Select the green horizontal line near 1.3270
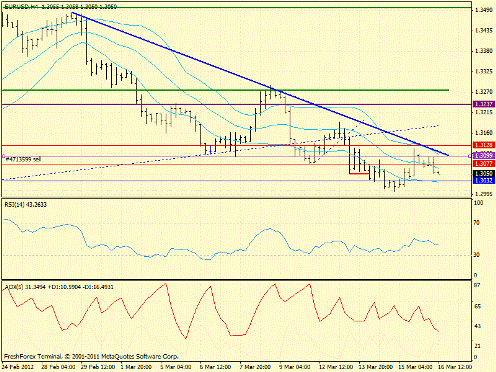 click(225, 90)
